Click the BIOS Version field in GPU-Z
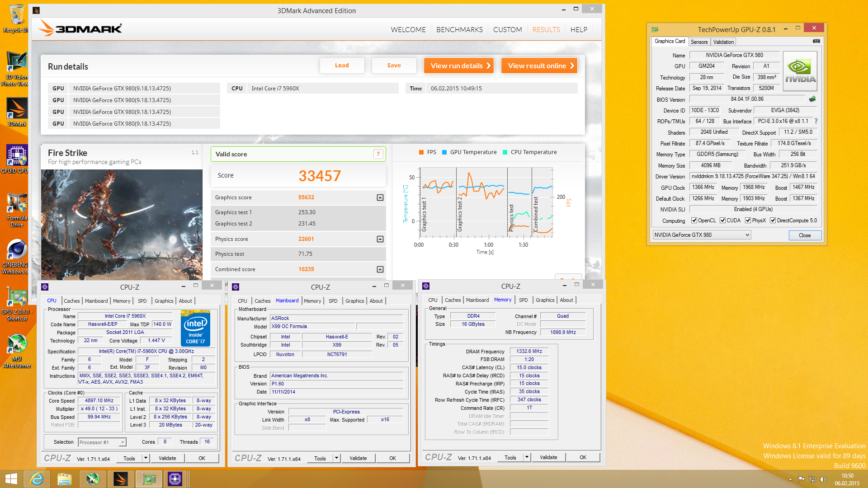 click(x=747, y=99)
